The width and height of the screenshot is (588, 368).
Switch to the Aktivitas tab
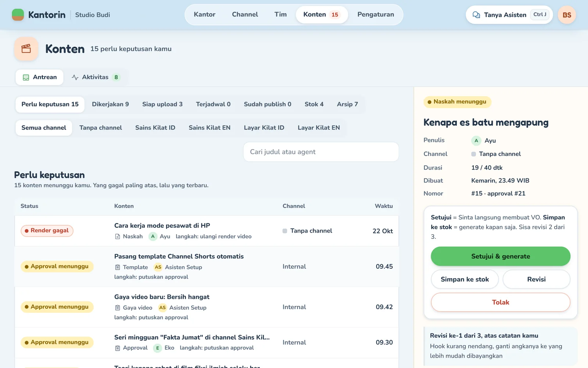[x=97, y=77]
